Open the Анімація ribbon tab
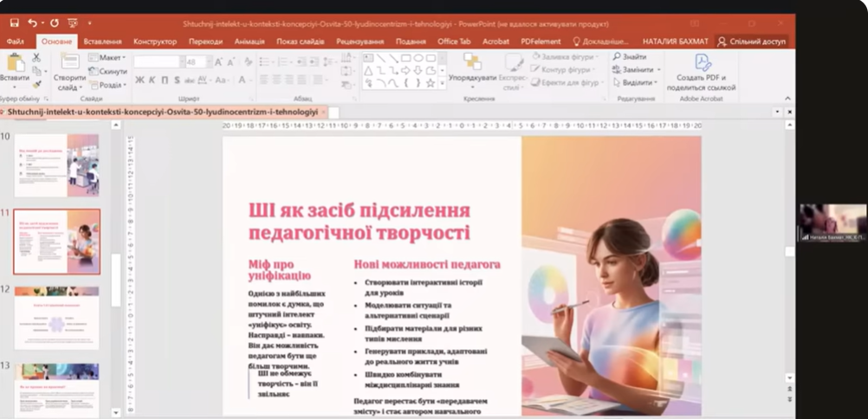This screenshot has height=419, width=868. [249, 41]
